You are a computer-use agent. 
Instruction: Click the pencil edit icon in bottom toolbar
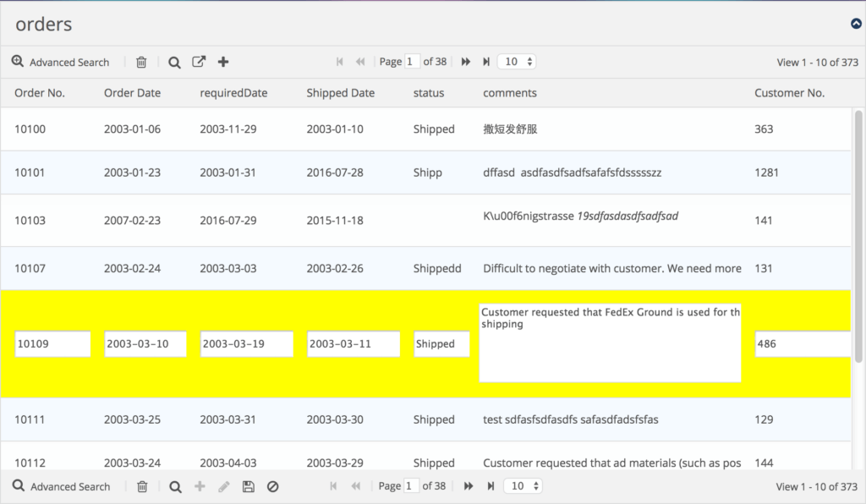pyautogui.click(x=223, y=486)
